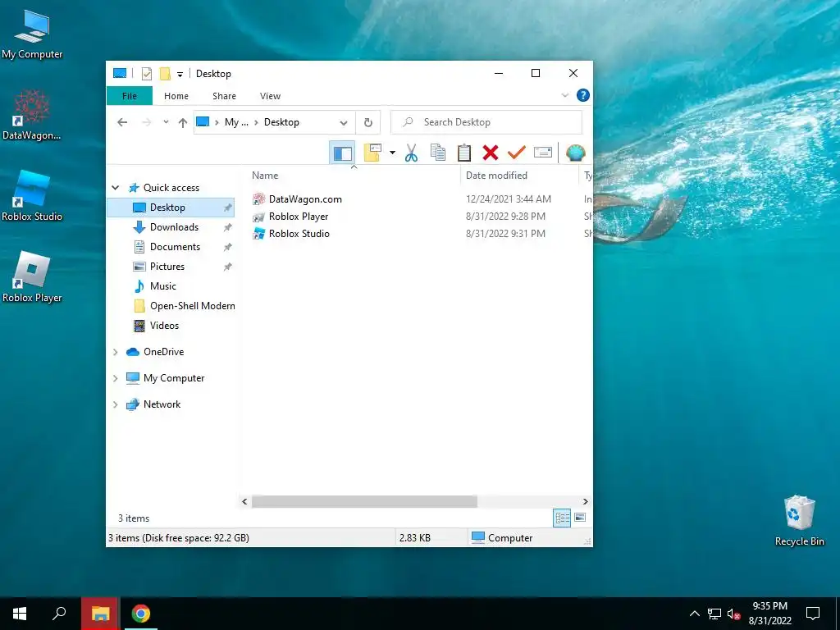Image resolution: width=840 pixels, height=630 pixels.
Task: Expand the Network tree node
Action: (115, 404)
